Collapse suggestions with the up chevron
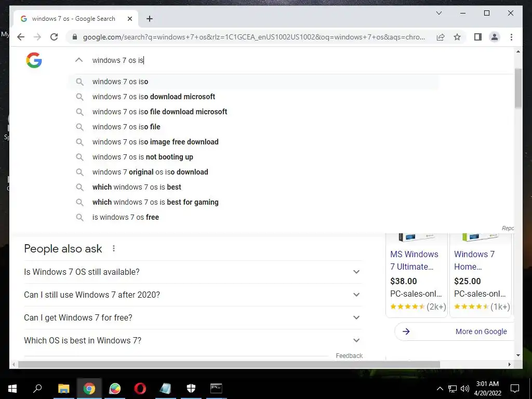The height and width of the screenshot is (399, 532). (x=79, y=60)
